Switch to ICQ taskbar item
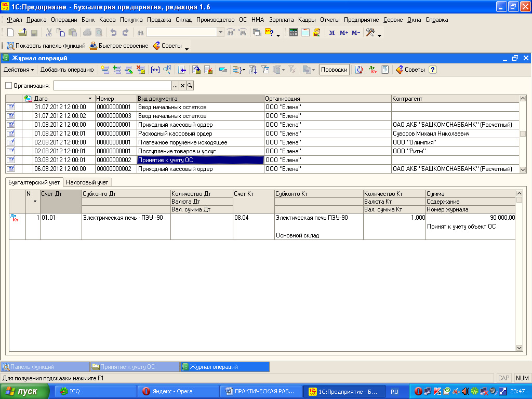 pos(96,392)
